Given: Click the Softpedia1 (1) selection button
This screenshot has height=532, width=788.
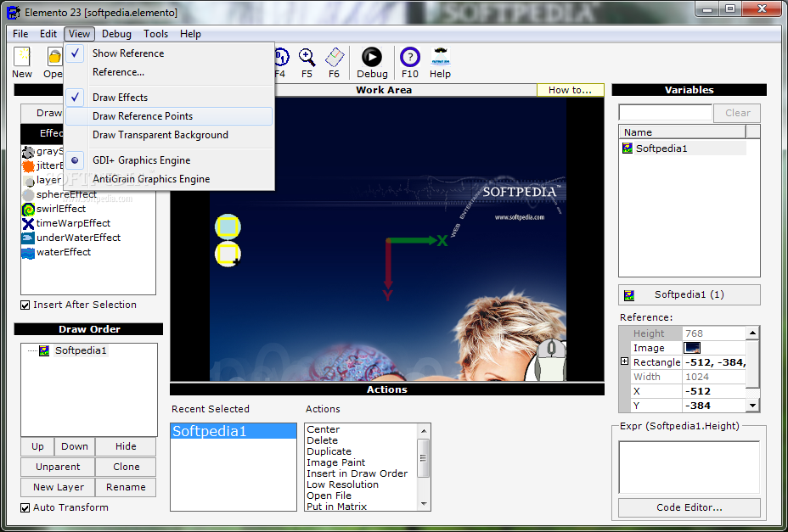Looking at the screenshot, I should pyautogui.click(x=689, y=295).
